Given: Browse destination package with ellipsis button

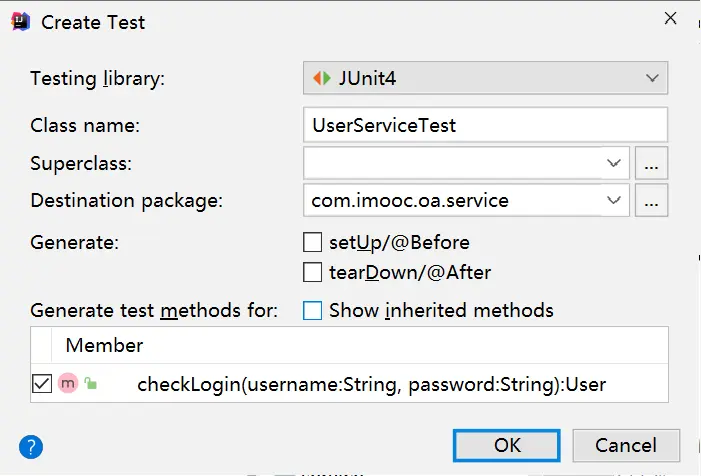Looking at the screenshot, I should pyautogui.click(x=651, y=201).
